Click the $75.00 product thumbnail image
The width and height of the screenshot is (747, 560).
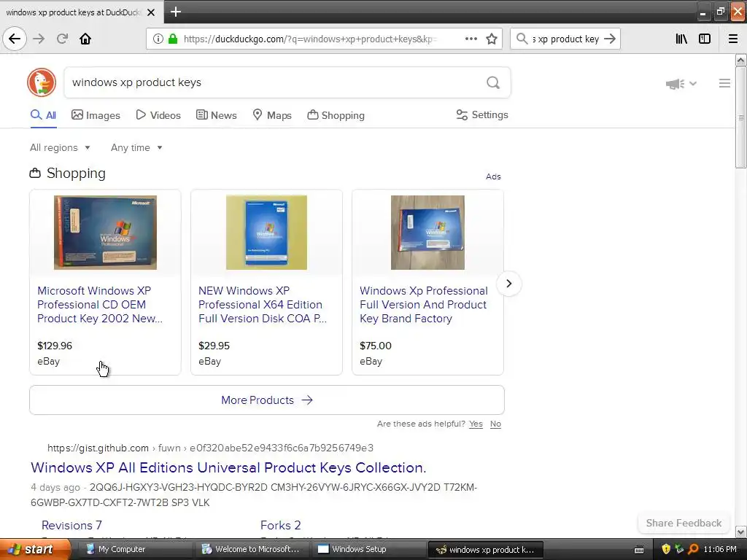click(x=427, y=233)
